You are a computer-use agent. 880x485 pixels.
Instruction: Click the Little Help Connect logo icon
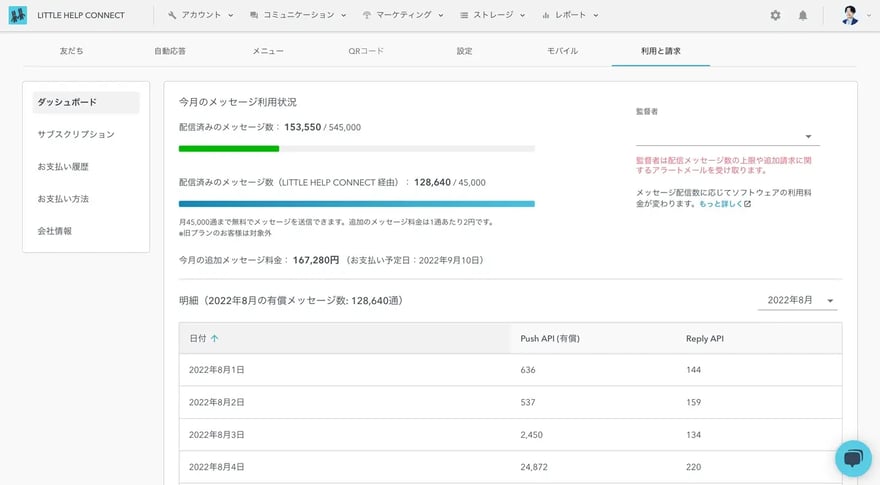click(18, 15)
